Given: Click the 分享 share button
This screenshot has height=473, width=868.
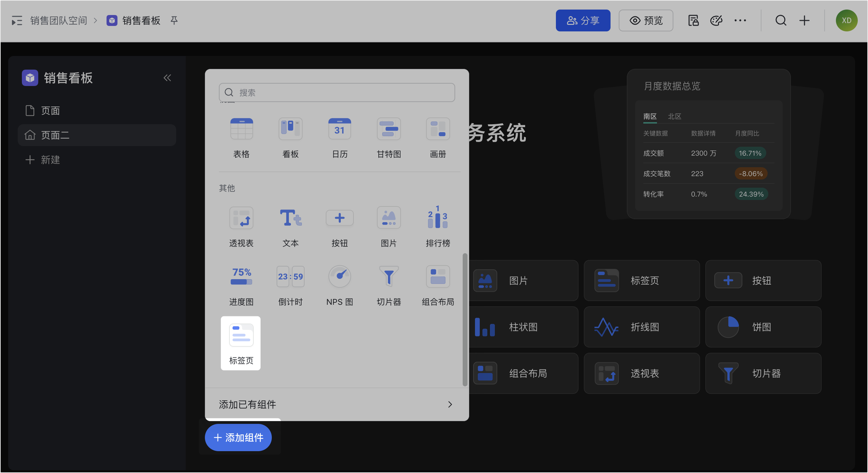Looking at the screenshot, I should (x=583, y=20).
